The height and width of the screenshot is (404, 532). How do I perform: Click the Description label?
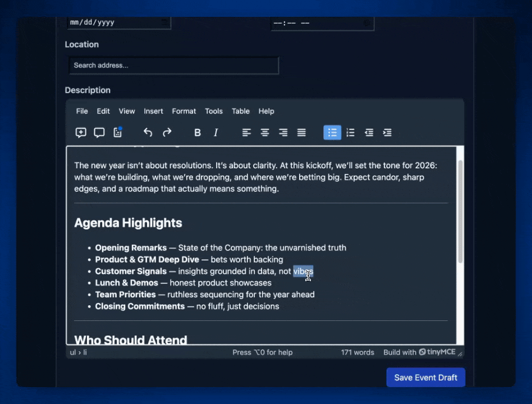click(88, 90)
